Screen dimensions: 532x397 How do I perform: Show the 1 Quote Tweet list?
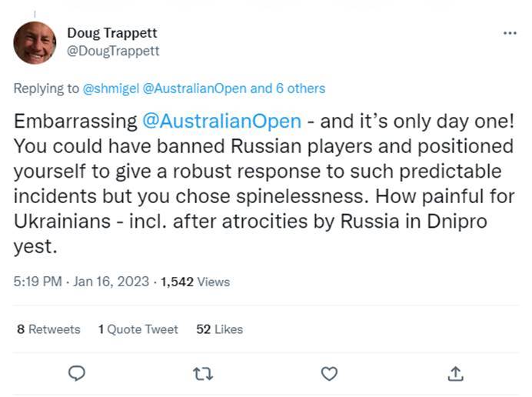[x=138, y=329]
